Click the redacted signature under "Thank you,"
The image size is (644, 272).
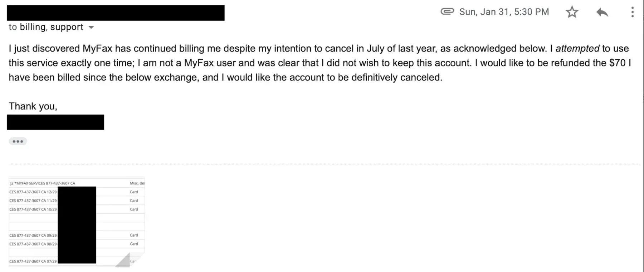tap(55, 122)
